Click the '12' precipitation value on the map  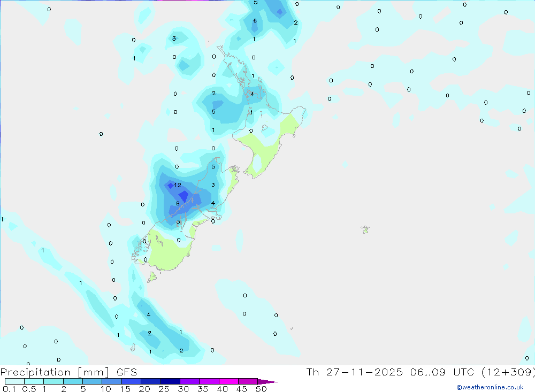tap(178, 185)
